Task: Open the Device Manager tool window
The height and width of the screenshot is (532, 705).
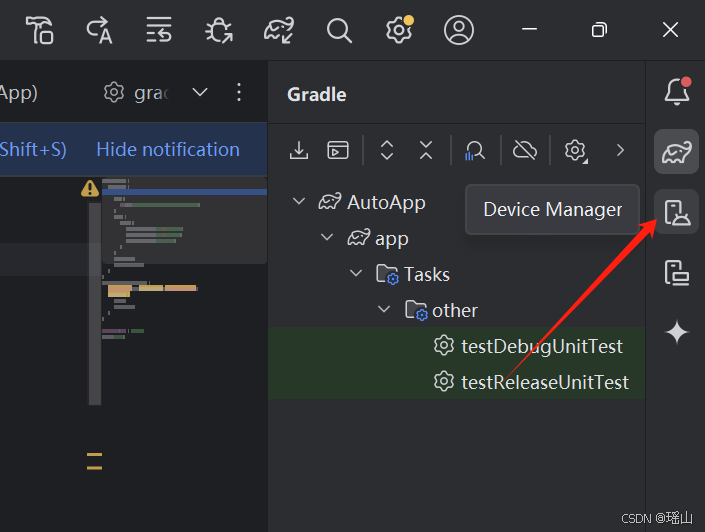Action: click(676, 212)
